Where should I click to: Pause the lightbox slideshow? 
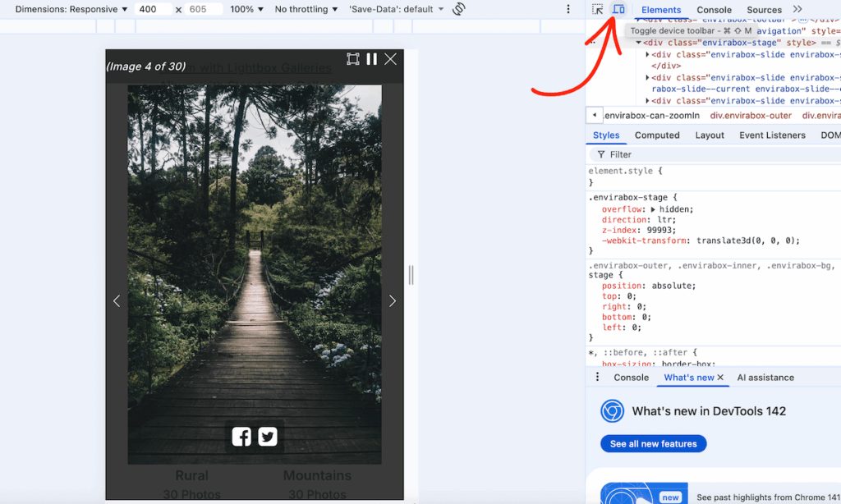[x=371, y=58]
